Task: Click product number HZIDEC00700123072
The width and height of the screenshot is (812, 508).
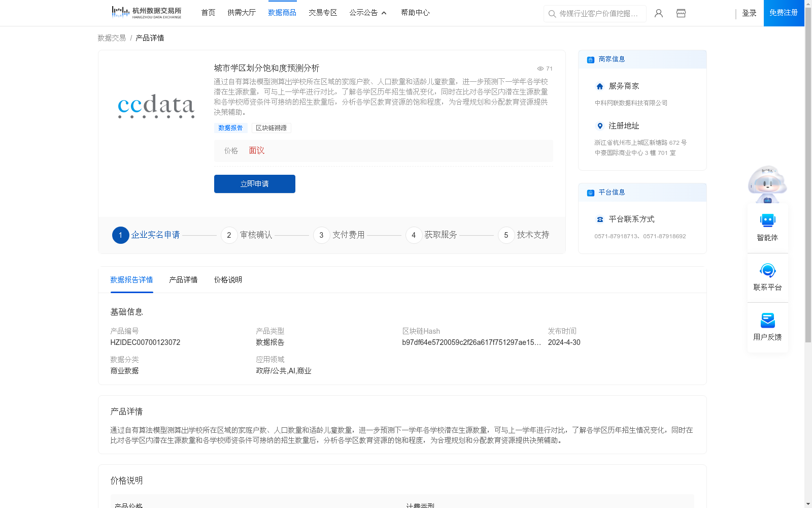Action: pyautogui.click(x=145, y=342)
